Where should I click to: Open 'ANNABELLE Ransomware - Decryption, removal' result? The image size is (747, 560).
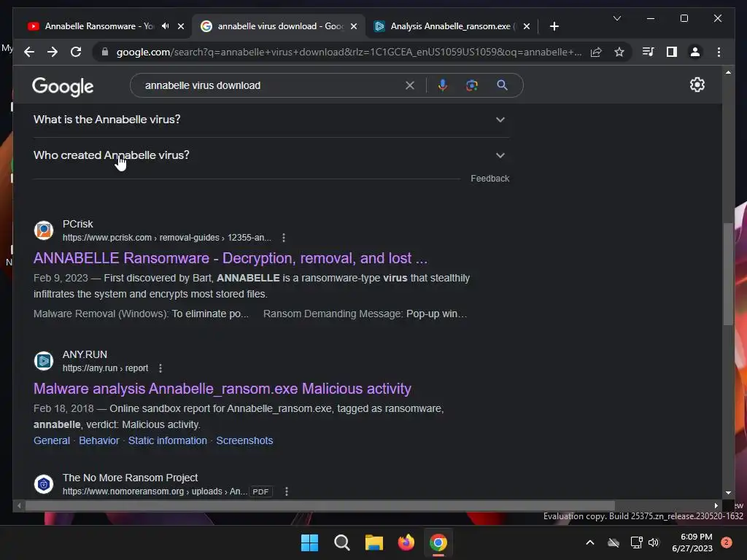(231, 258)
